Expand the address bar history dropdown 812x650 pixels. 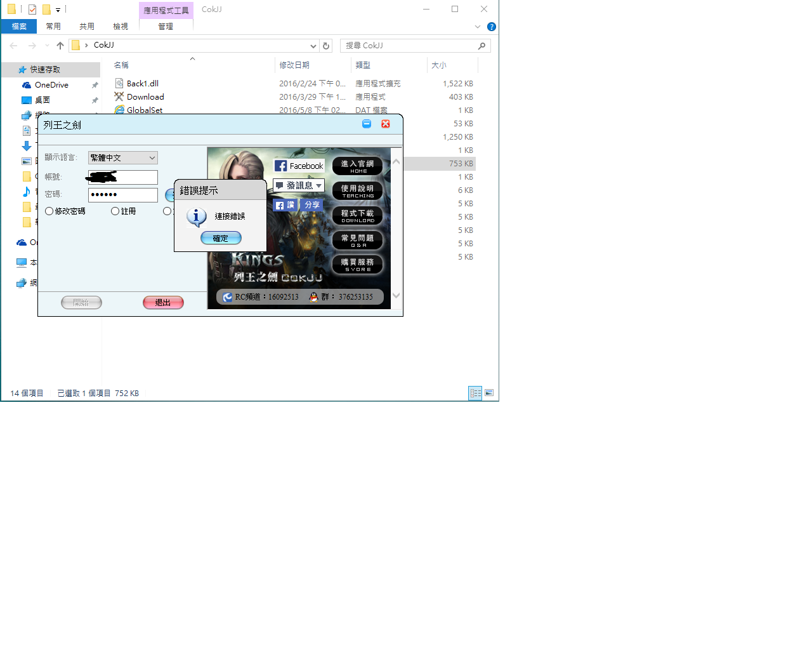[x=313, y=46]
